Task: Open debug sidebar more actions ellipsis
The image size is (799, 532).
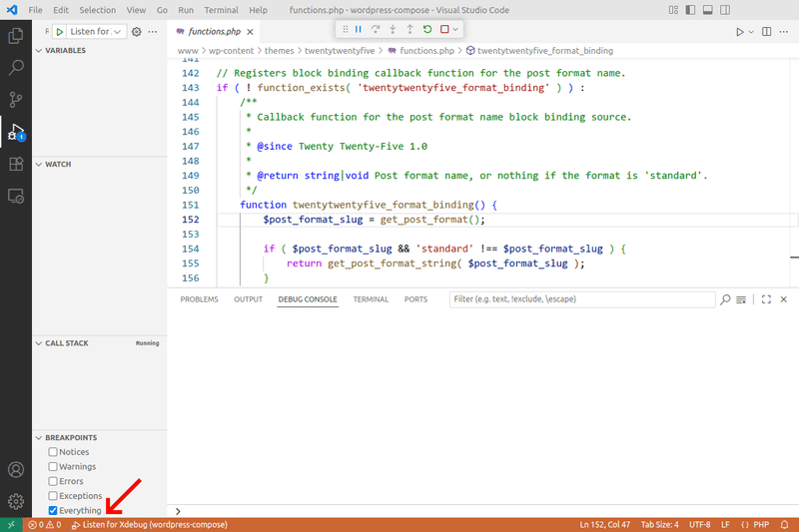Action: pyautogui.click(x=153, y=32)
